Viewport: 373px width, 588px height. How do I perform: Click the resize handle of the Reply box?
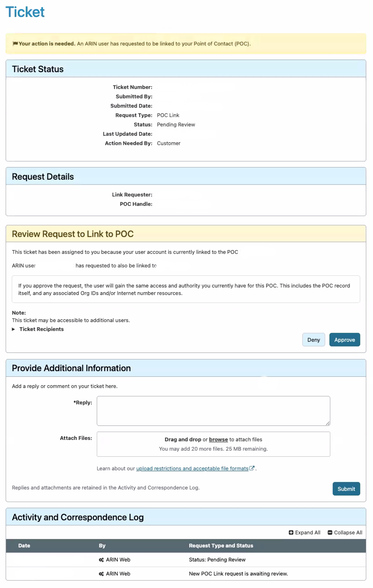point(328,423)
